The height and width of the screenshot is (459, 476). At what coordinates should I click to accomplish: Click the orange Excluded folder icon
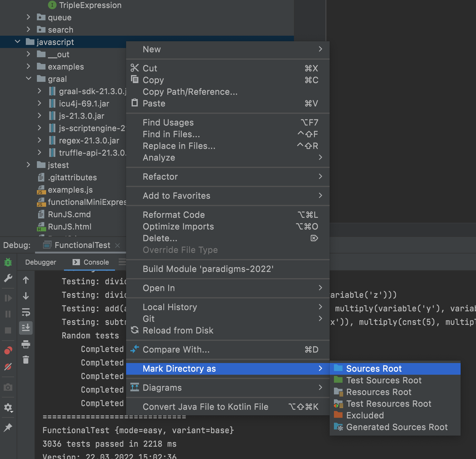(x=338, y=415)
